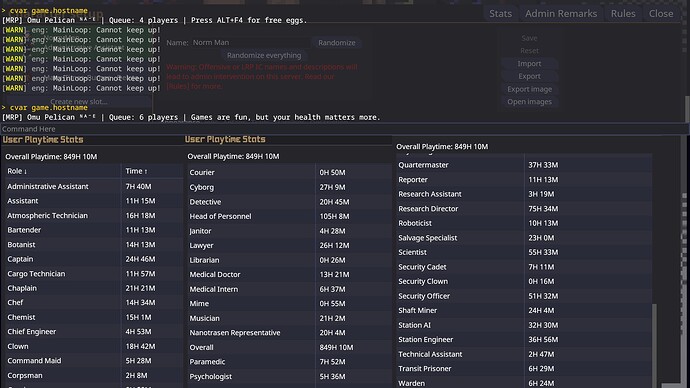This screenshot has height=388, width=690.
Task: Click the Bartender role row
Action: tap(93, 230)
